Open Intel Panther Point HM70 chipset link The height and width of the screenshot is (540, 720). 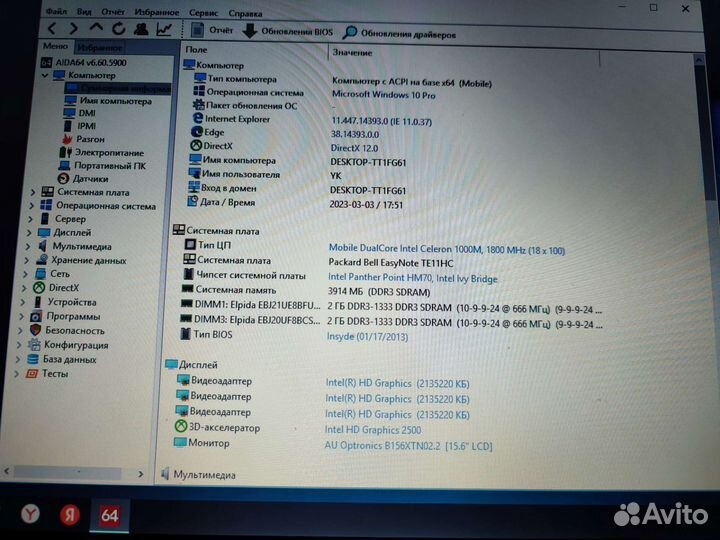[x=412, y=278]
